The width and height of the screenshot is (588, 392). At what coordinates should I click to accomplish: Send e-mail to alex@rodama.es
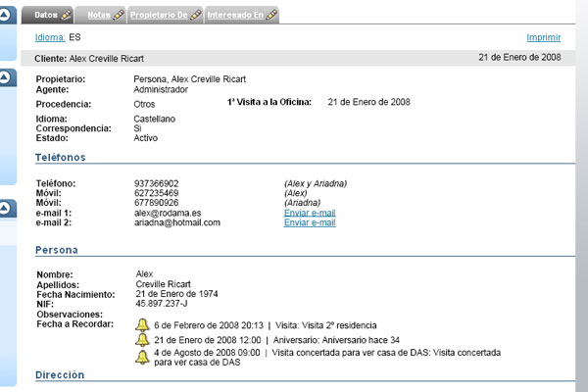click(x=310, y=213)
